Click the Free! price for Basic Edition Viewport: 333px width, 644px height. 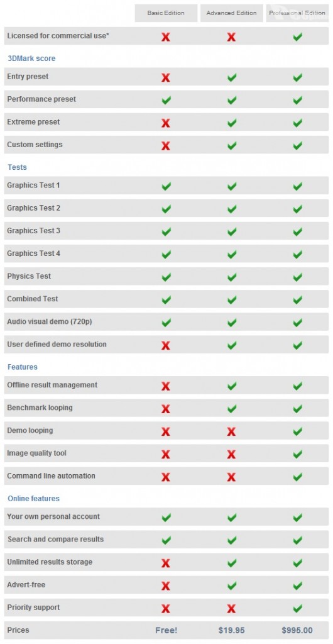tap(166, 630)
